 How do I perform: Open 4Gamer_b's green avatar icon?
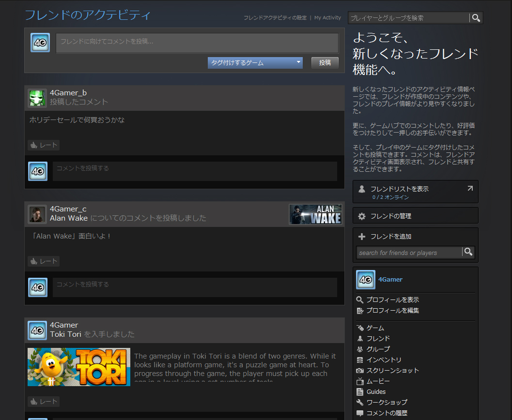coord(37,98)
